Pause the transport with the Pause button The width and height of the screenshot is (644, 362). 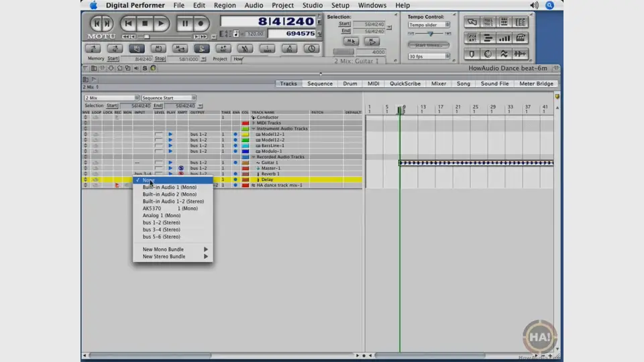tap(185, 23)
